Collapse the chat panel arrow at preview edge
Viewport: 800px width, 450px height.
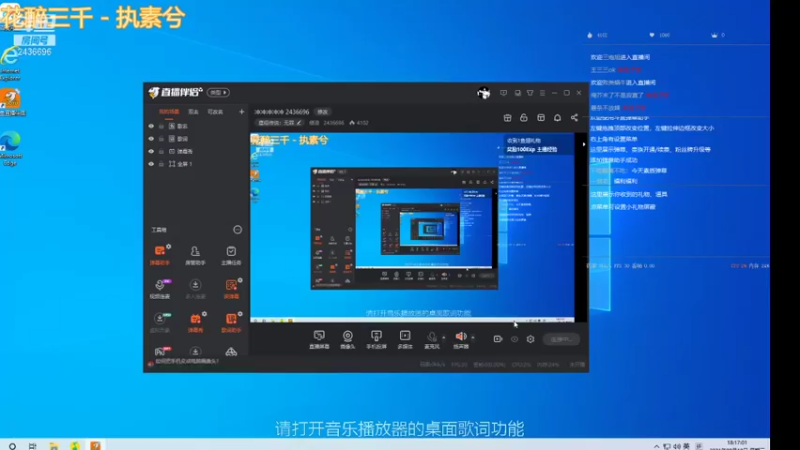(584, 144)
